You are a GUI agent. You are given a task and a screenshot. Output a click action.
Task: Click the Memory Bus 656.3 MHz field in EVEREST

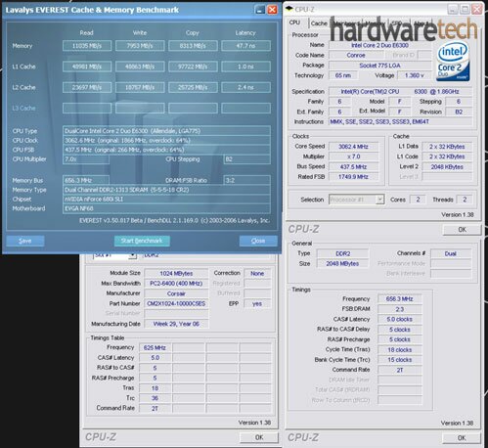pos(86,180)
